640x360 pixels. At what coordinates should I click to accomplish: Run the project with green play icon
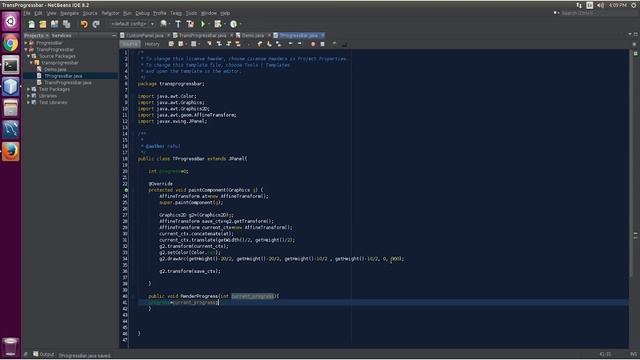(203, 24)
